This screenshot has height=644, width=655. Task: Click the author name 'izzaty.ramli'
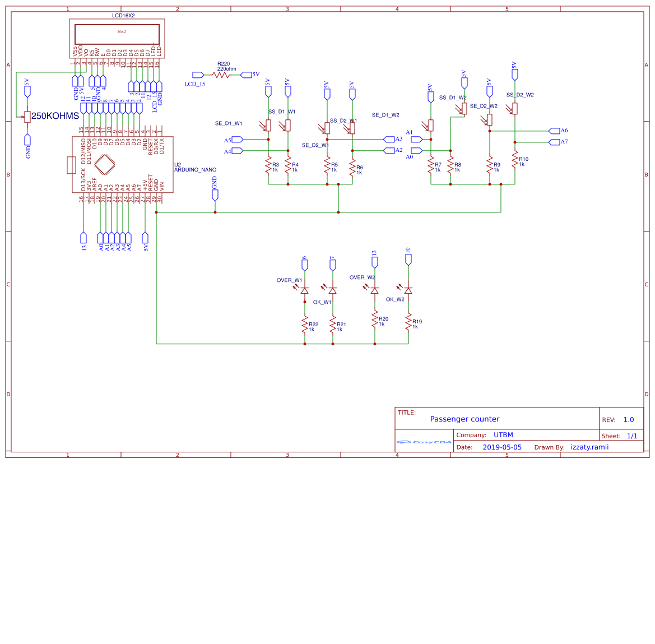click(x=589, y=447)
